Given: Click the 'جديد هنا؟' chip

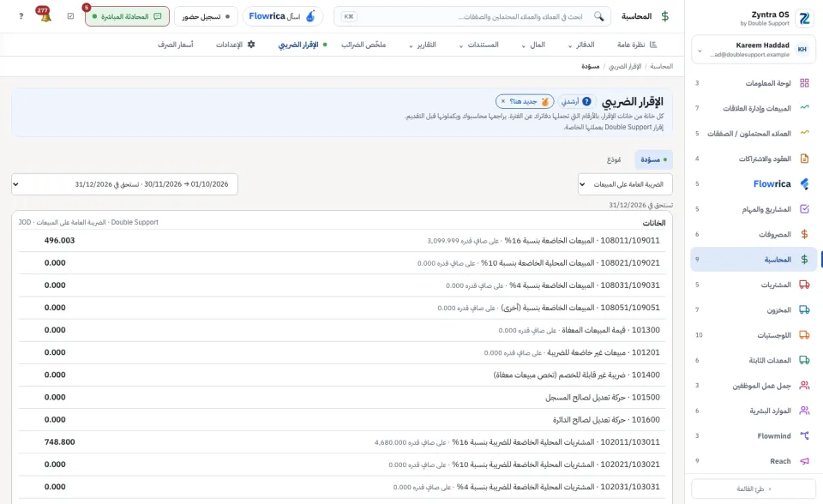Looking at the screenshot, I should click(526, 101).
